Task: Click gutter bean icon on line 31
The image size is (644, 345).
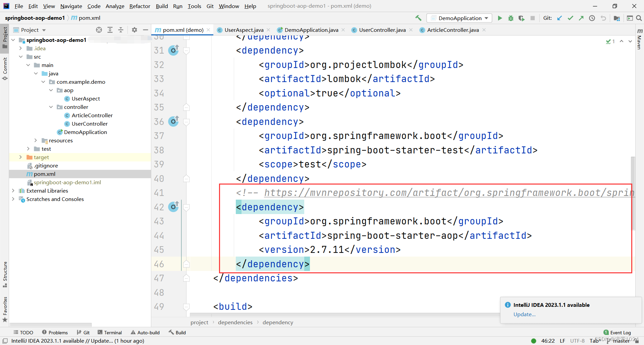Action: (173, 50)
